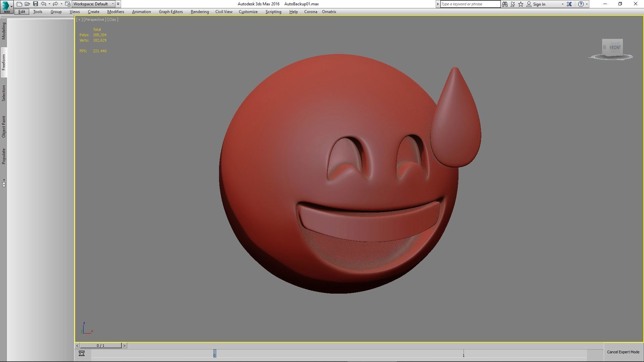Open the MAX application menu button
This screenshot has height=362, width=644.
(x=7, y=7)
